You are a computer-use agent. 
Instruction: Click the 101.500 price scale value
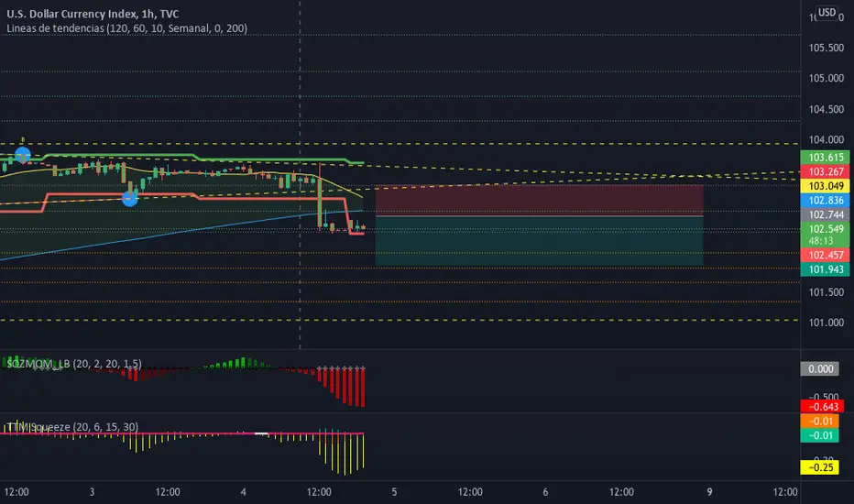pos(827,292)
